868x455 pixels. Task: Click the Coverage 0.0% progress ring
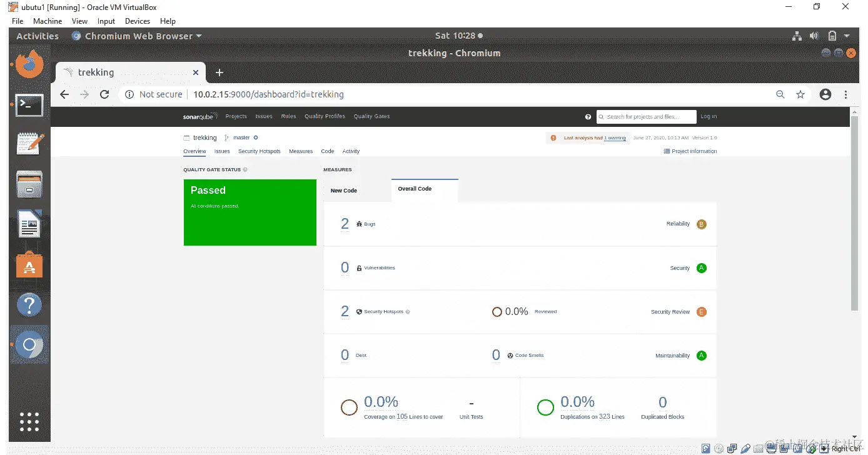[x=349, y=407]
